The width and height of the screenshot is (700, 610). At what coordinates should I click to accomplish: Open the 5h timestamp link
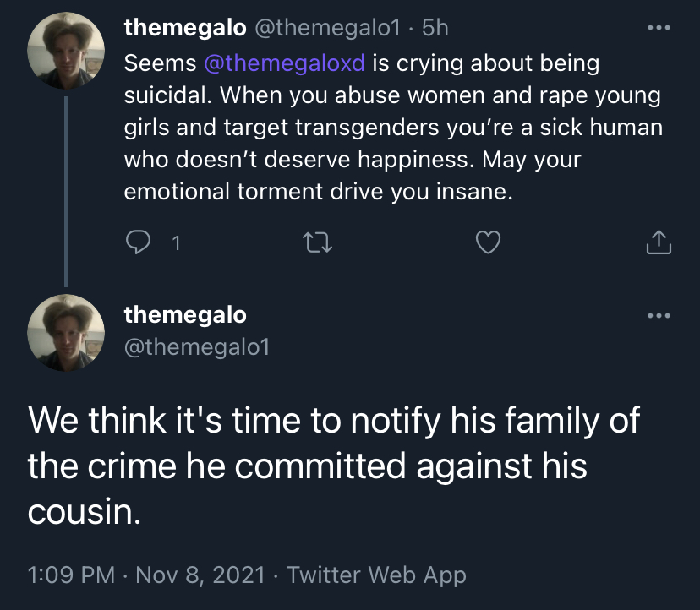(435, 28)
